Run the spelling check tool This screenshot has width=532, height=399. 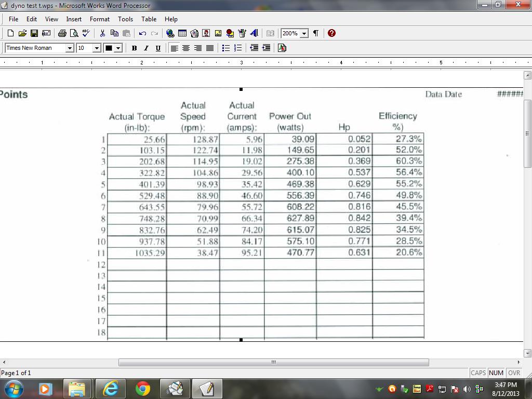[86, 33]
